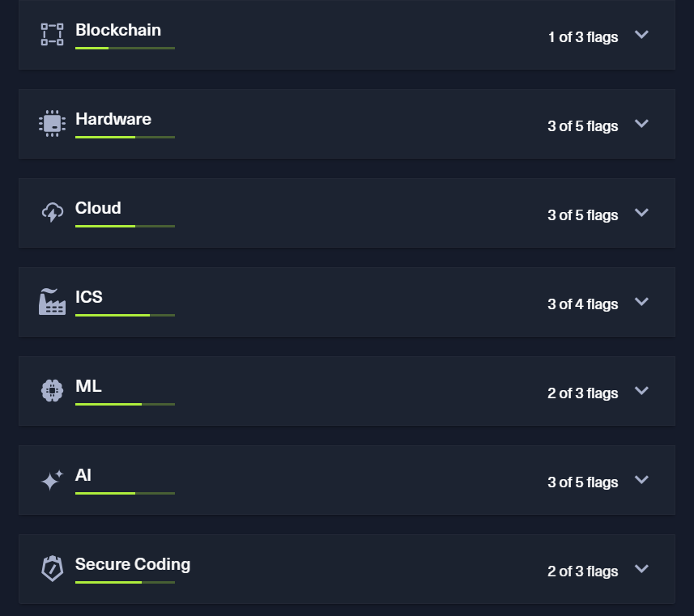This screenshot has height=616, width=694.
Task: Click the '2 of 3 flags' text for ML
Action: click(x=582, y=393)
